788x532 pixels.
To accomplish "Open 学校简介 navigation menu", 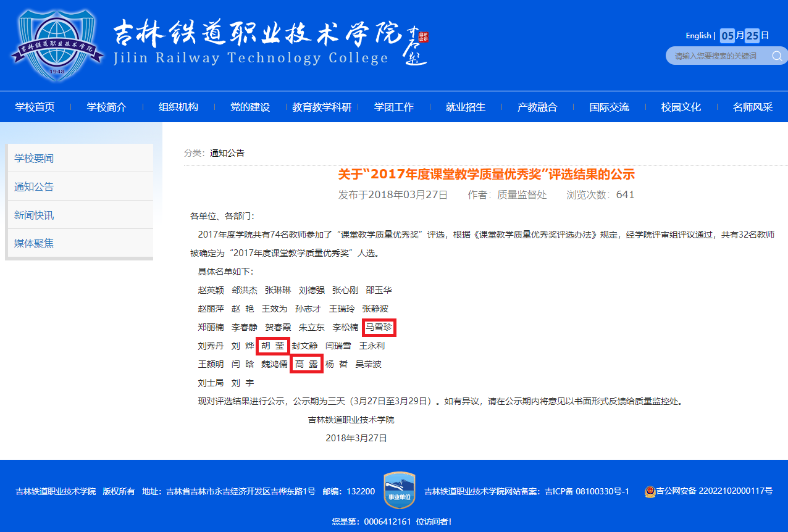I will point(106,107).
